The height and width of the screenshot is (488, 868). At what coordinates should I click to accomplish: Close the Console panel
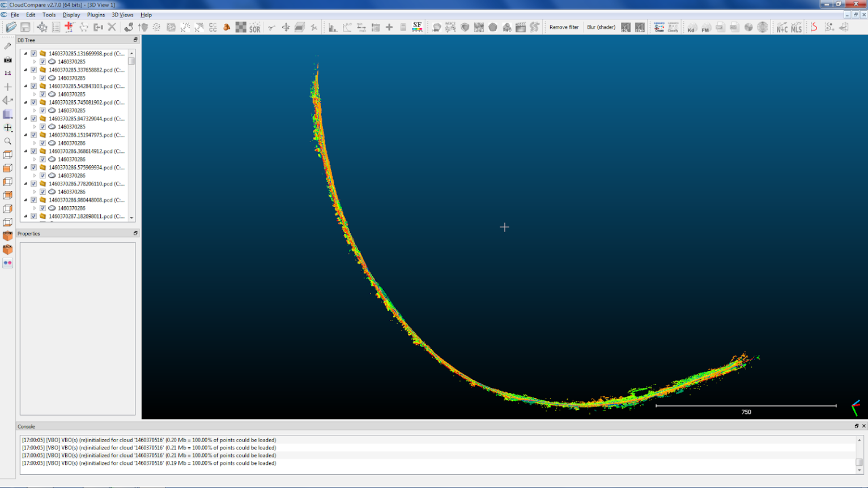[863, 426]
